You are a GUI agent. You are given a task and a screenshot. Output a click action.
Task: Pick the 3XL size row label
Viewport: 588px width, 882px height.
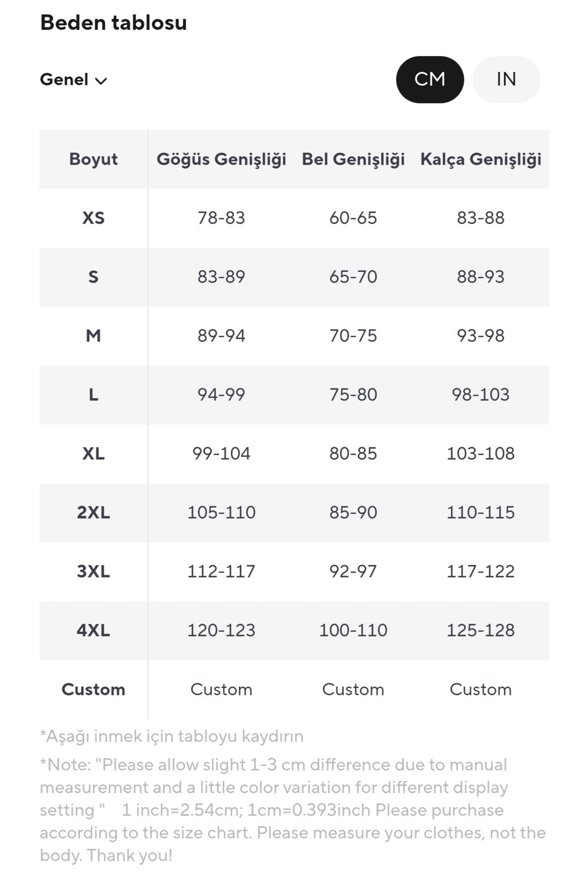click(93, 571)
